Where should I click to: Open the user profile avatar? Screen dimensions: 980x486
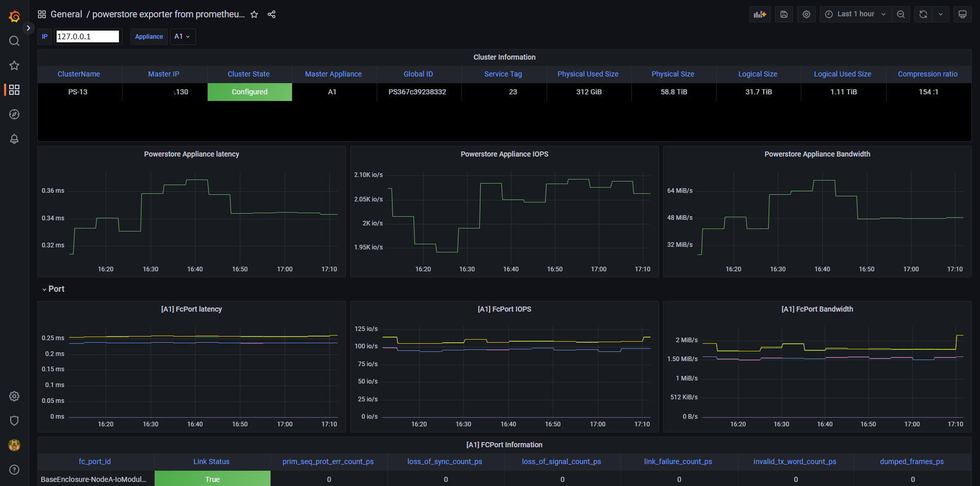(14, 445)
